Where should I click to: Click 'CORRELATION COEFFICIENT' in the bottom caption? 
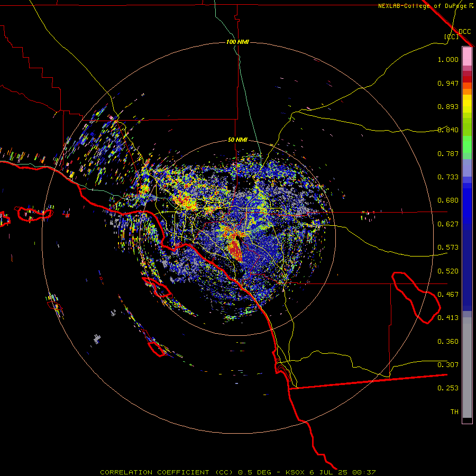pyautogui.click(x=154, y=472)
